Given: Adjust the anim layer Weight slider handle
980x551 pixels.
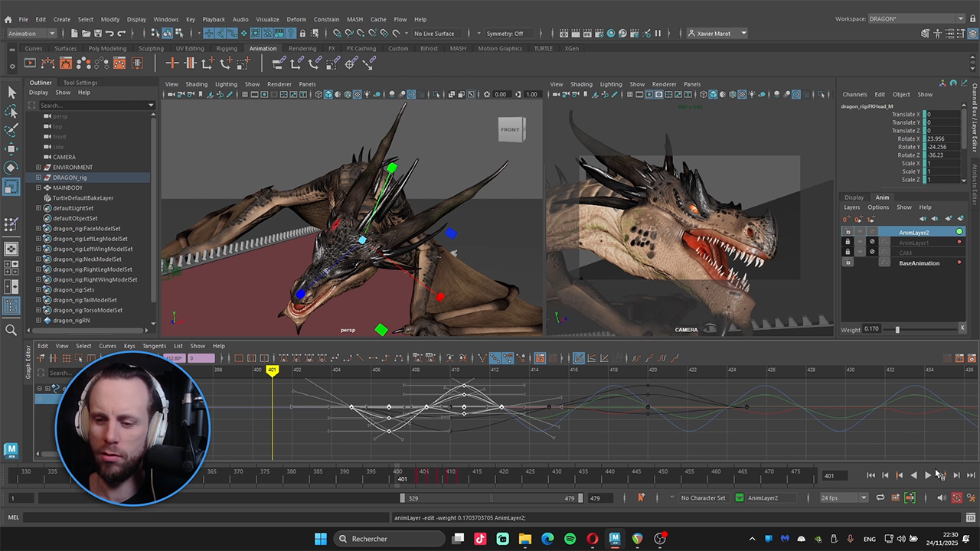Looking at the screenshot, I should point(897,329).
